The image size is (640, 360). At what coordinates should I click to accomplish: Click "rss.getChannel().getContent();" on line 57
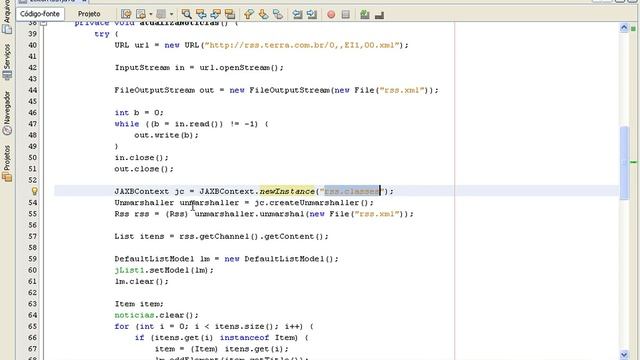(253, 236)
